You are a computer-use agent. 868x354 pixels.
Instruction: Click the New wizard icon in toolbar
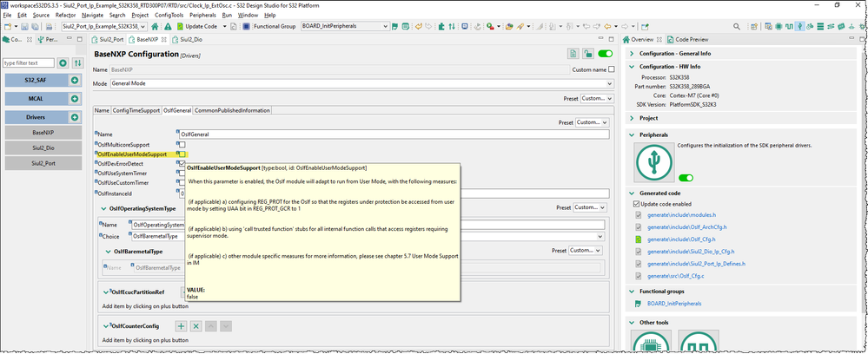[7, 26]
